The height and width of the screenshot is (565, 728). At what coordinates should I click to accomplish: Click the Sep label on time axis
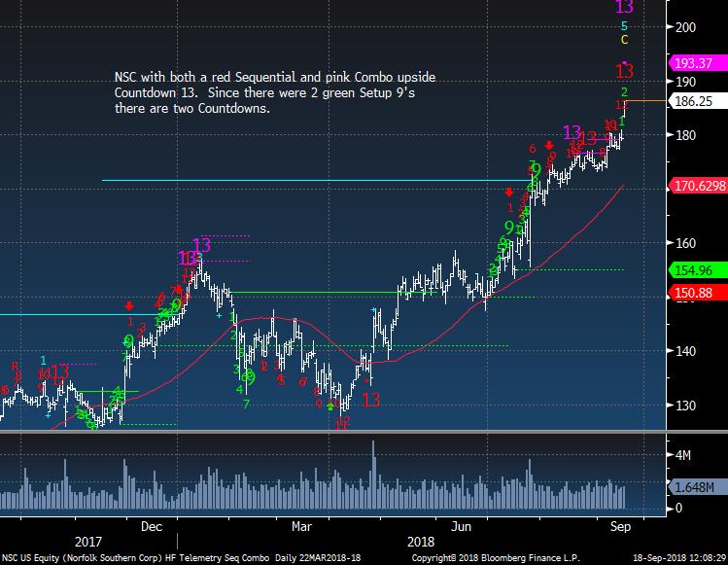(x=620, y=526)
